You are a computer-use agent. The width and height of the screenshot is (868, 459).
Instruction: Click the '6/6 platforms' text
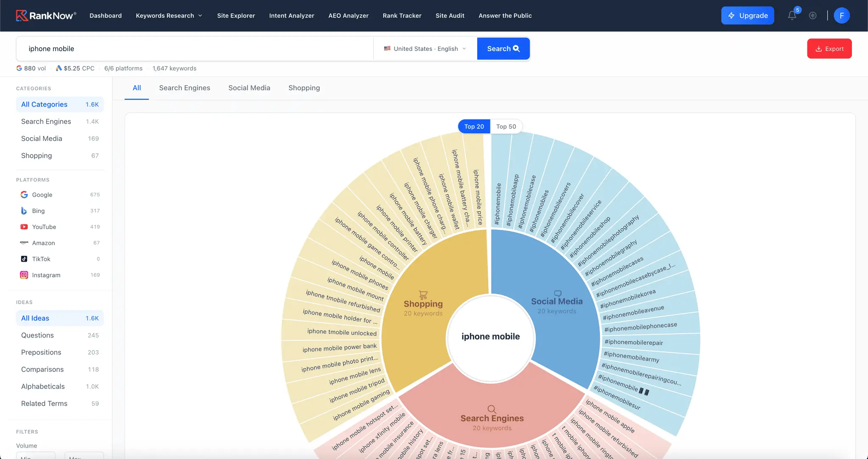pos(123,68)
